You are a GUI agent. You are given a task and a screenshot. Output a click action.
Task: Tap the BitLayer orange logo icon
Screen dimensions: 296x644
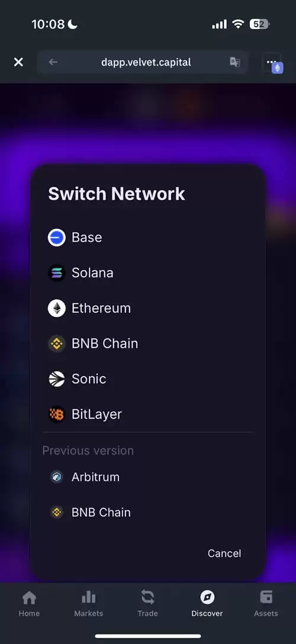57,414
